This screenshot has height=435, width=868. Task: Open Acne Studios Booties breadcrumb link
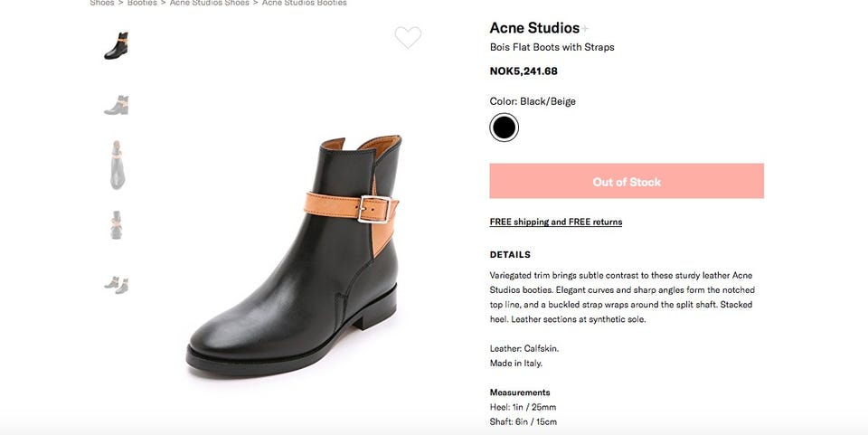pyautogui.click(x=305, y=3)
